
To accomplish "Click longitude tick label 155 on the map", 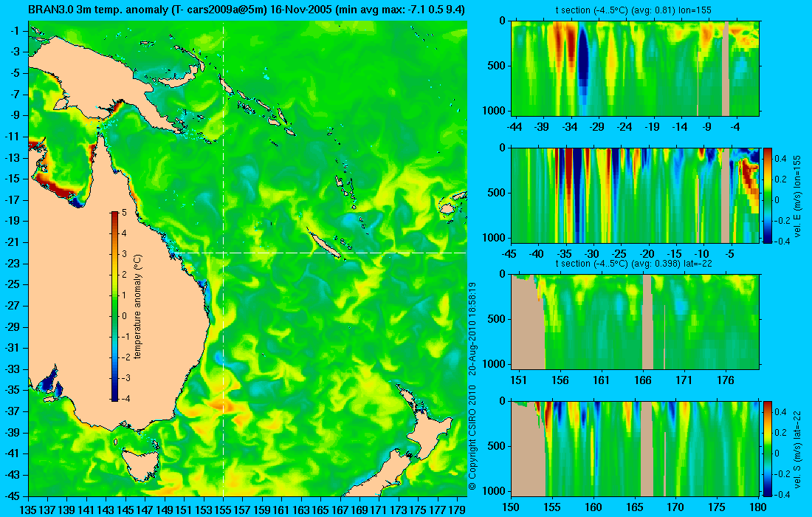I will (223, 510).
